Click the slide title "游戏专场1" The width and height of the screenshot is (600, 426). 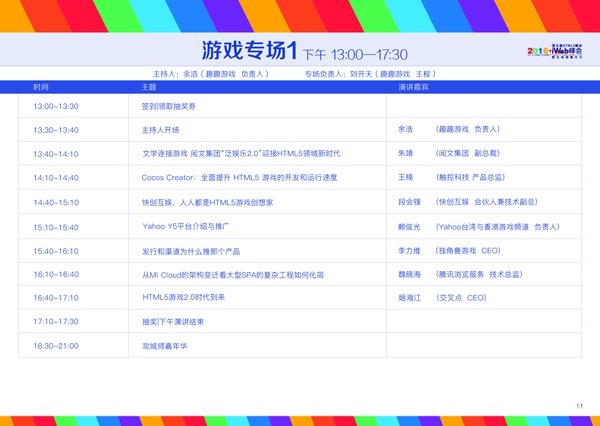pos(249,51)
